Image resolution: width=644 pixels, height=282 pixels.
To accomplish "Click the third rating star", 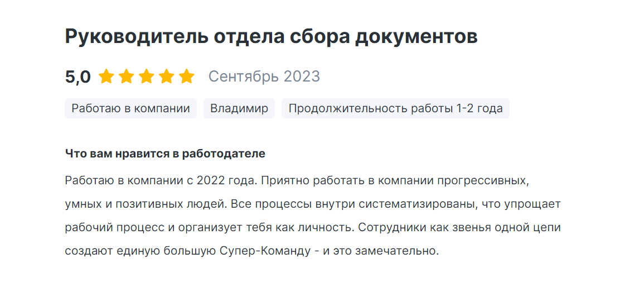I will click(x=147, y=77).
